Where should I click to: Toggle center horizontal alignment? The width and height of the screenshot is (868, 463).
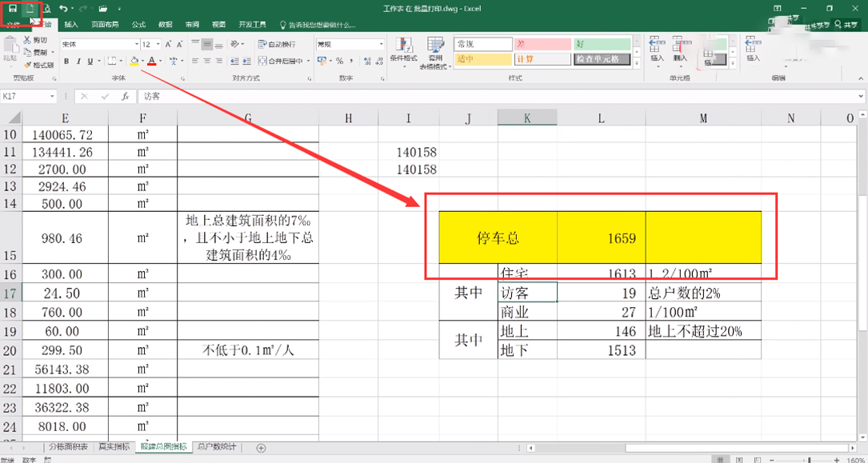click(x=207, y=61)
